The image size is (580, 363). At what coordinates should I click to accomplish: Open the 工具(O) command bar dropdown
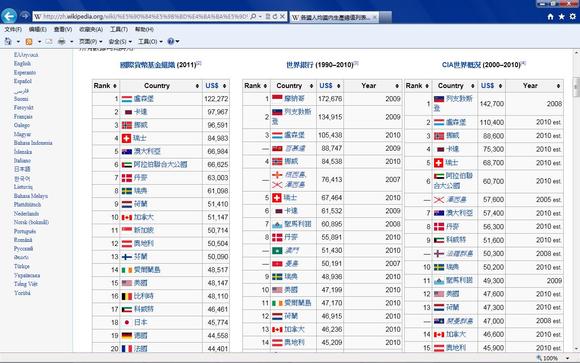(x=150, y=41)
